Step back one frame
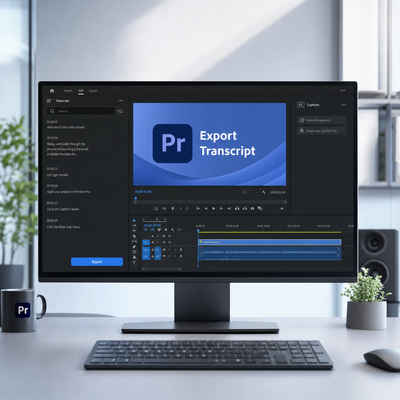This screenshot has width=400, height=400. coord(206,208)
